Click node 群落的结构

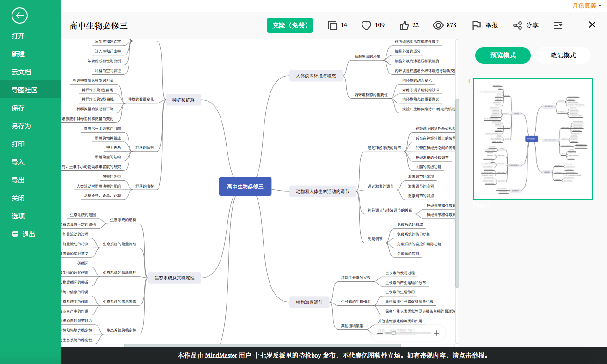(144, 148)
